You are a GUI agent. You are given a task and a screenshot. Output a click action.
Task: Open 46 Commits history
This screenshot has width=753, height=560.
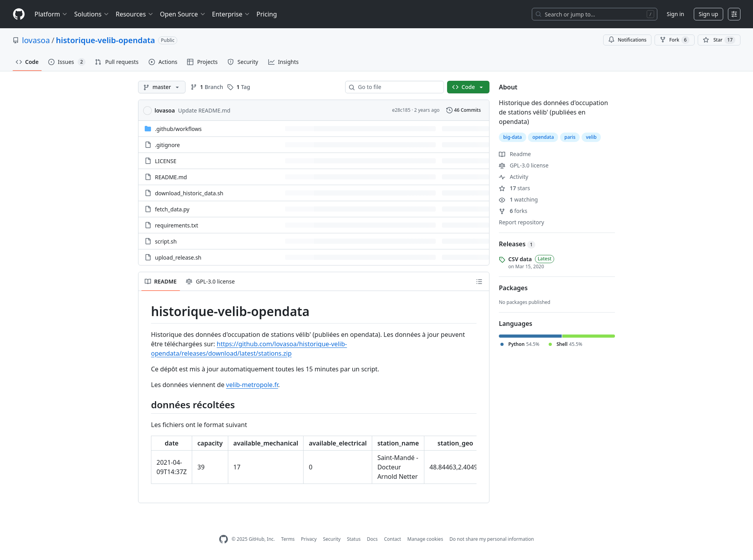coord(464,110)
